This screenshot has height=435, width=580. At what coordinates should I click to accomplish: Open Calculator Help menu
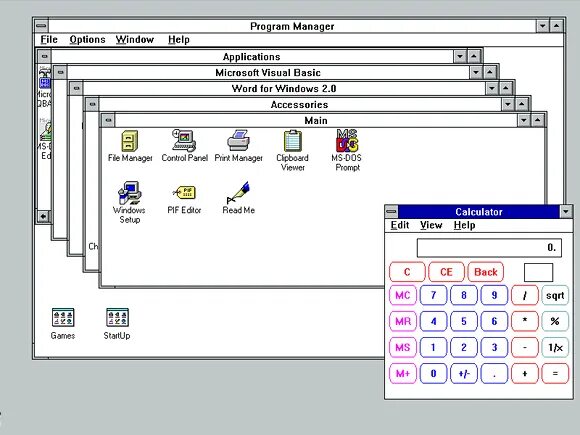coord(465,225)
